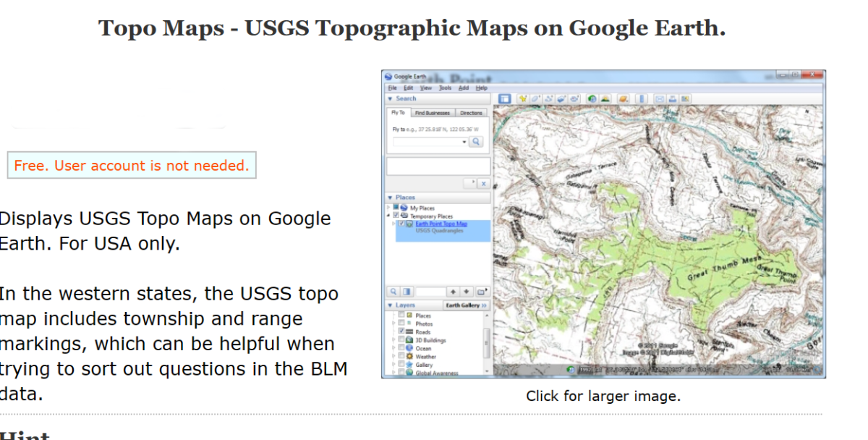Click the 'Click for larger image.' caption
Viewport: 868px width, 440px height.
click(x=603, y=396)
